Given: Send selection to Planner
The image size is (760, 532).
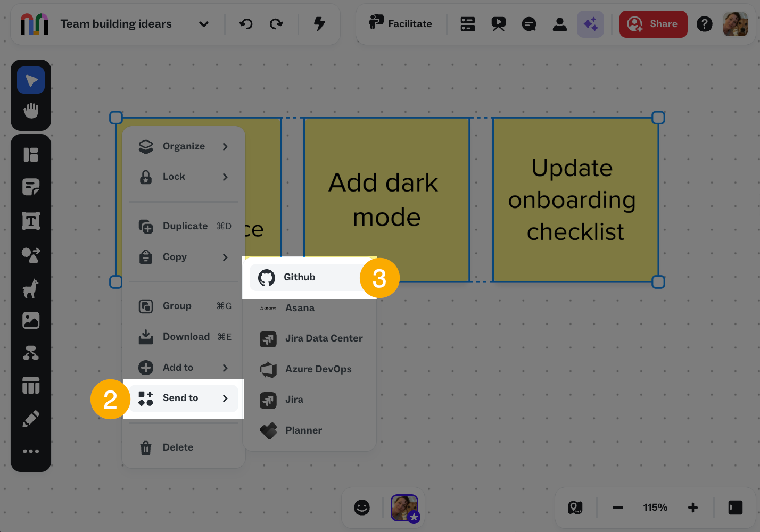Looking at the screenshot, I should pyautogui.click(x=309, y=430).
